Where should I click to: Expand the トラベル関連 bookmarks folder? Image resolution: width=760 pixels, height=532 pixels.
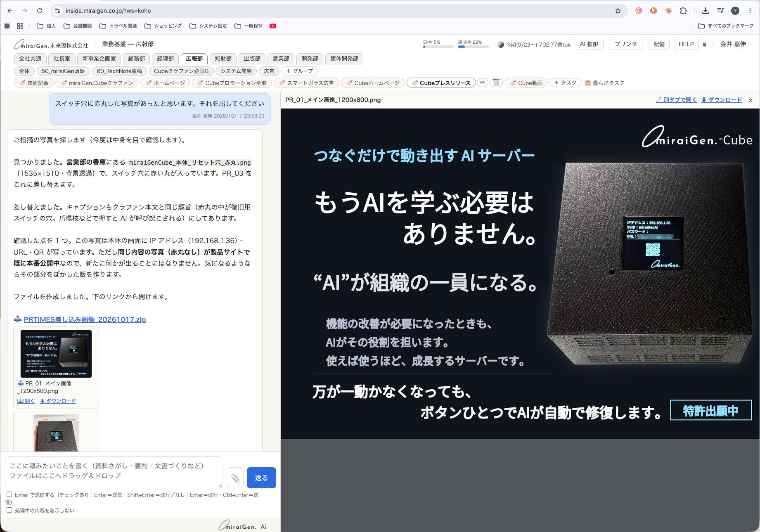click(x=118, y=26)
